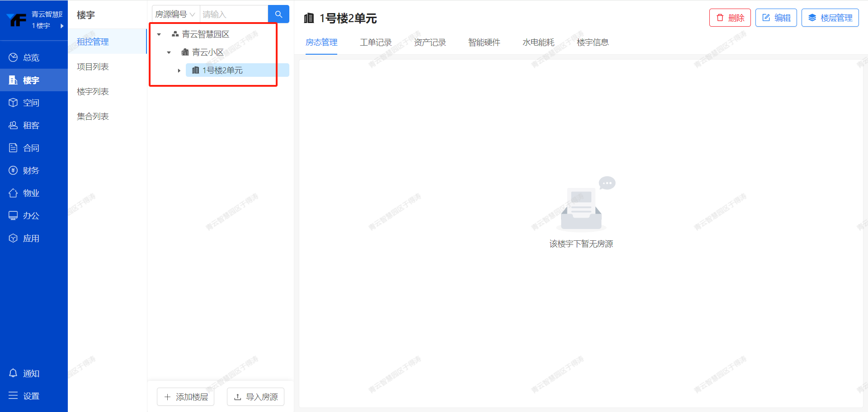Screen dimensions: 868x412
Task: Open the 合同 contract document icon
Action: coord(13,148)
